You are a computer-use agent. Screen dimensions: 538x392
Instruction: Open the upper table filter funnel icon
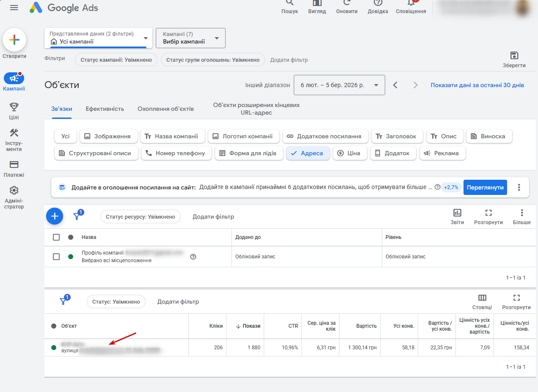pyautogui.click(x=77, y=216)
